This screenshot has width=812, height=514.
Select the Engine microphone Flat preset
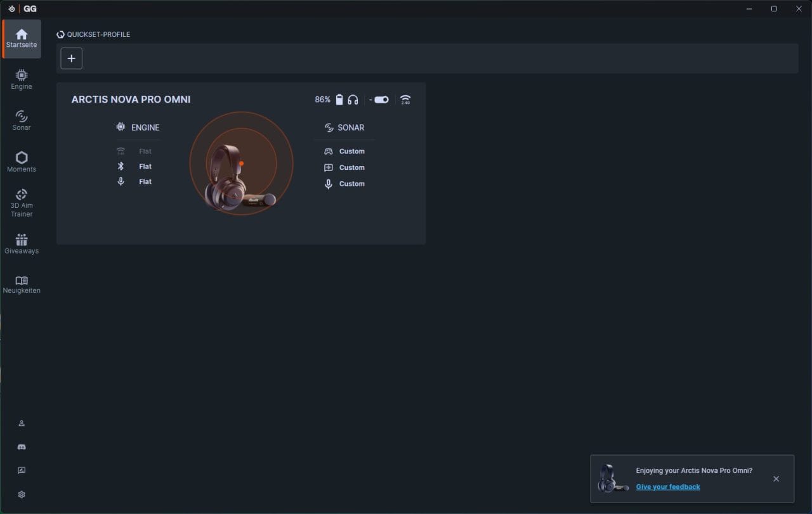click(x=145, y=181)
